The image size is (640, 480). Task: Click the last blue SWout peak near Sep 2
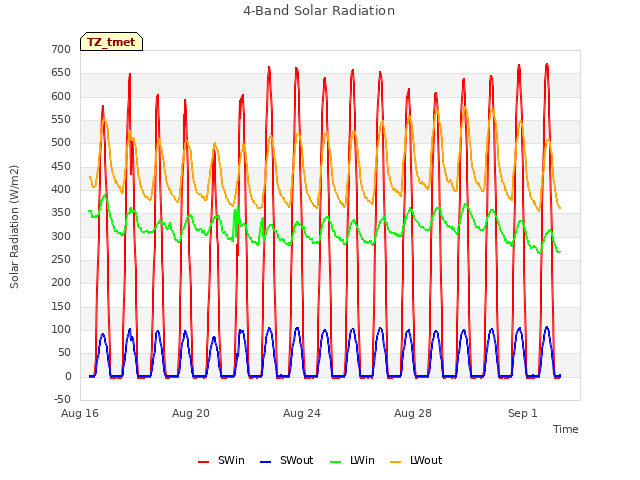[547, 327]
